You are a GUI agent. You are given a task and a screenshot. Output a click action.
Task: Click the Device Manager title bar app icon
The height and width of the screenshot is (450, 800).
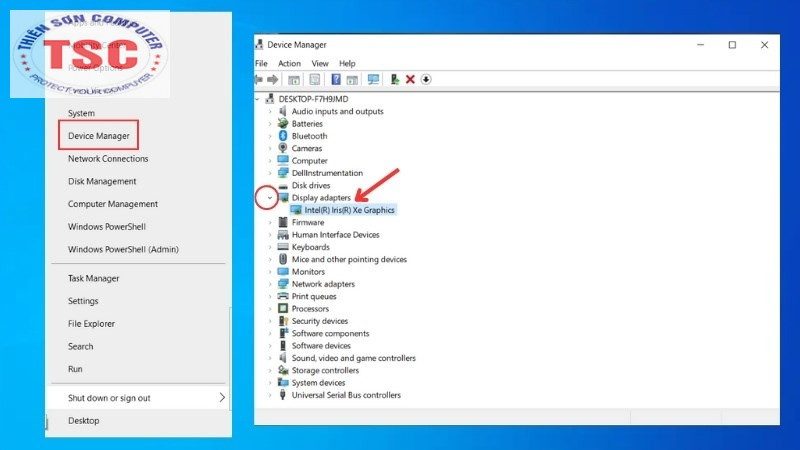(259, 44)
